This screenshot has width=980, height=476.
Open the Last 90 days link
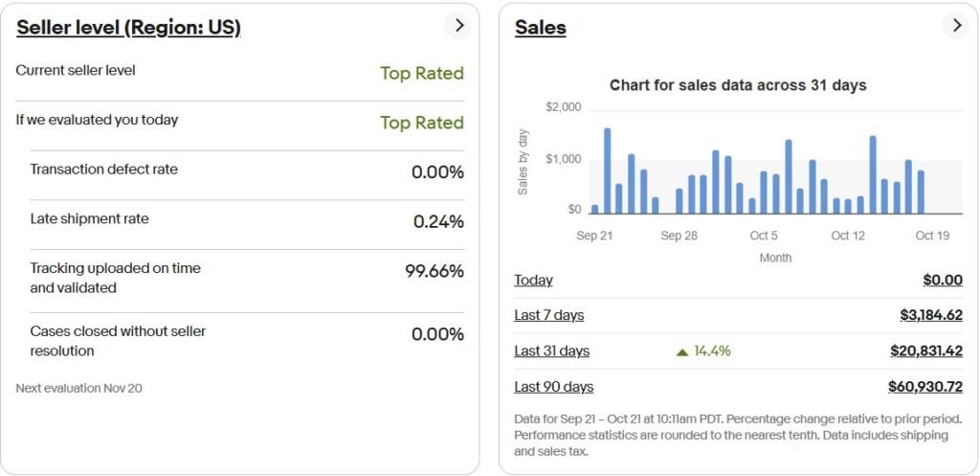[553, 387]
